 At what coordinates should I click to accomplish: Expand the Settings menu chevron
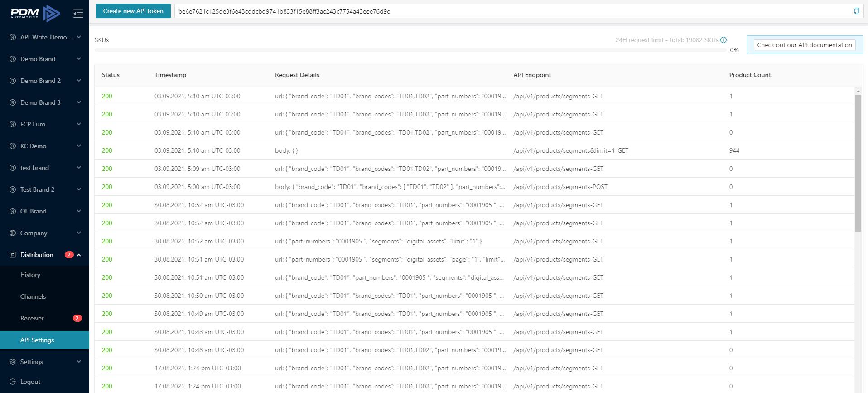tap(79, 362)
